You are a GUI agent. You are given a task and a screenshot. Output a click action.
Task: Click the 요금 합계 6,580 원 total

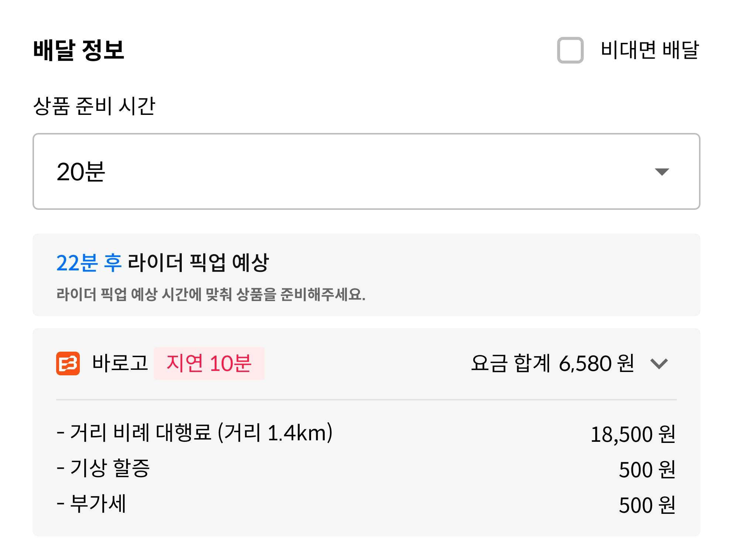coord(552,363)
